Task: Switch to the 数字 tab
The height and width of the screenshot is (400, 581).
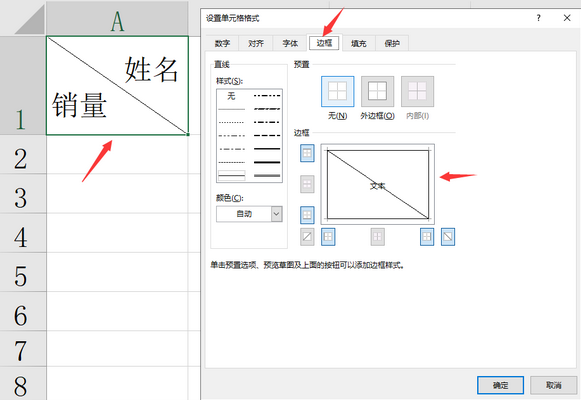Action: click(222, 43)
